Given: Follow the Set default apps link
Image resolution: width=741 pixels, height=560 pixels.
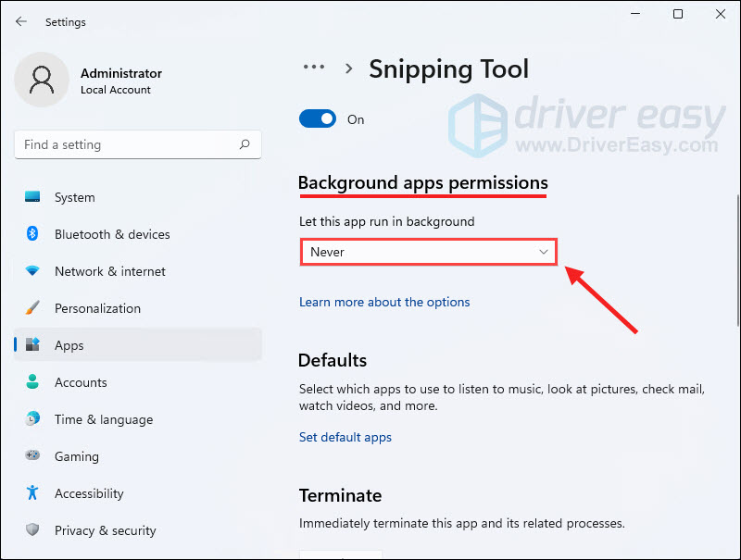Looking at the screenshot, I should (x=345, y=437).
